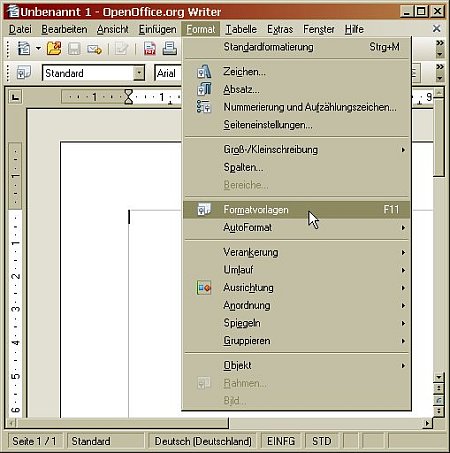Click the New Document toolbar icon
Image resolution: width=450 pixels, height=453 pixels.
(24, 49)
